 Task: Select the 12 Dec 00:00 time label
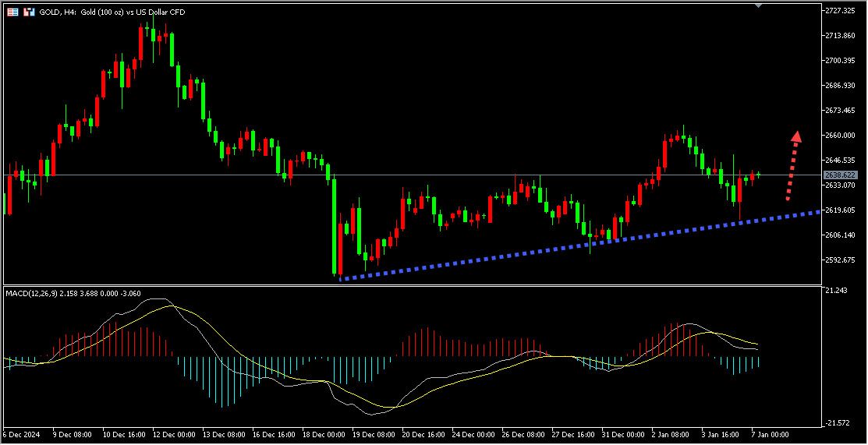(x=172, y=434)
